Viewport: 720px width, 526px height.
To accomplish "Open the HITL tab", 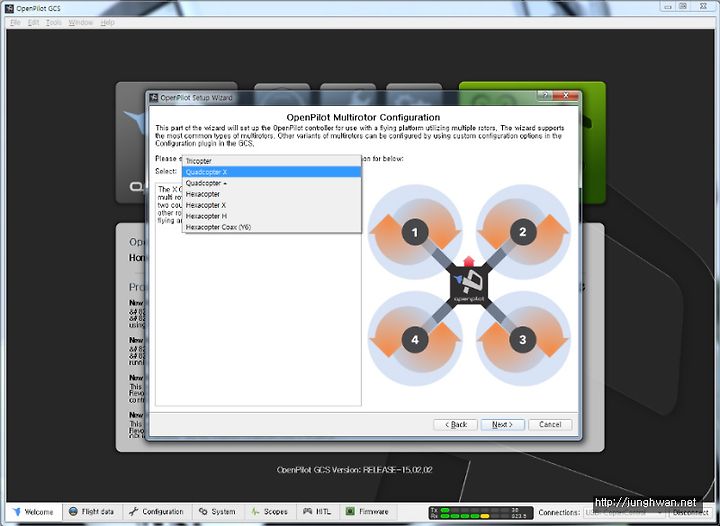I will [317, 512].
